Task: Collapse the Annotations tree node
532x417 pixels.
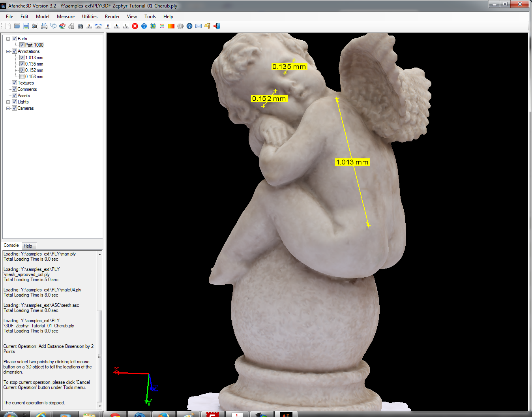Action: pos(8,51)
